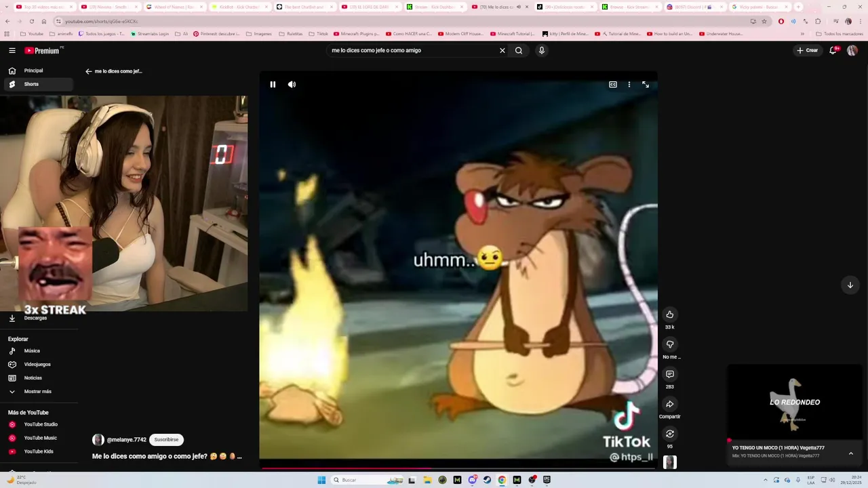Toggle closed captions on the Short
Viewport: 868px width, 488px height.
tap(613, 85)
